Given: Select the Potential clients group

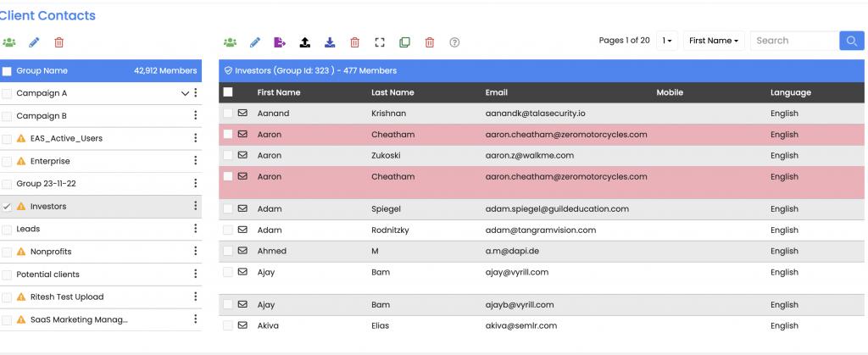Looking at the screenshot, I should [47, 275].
